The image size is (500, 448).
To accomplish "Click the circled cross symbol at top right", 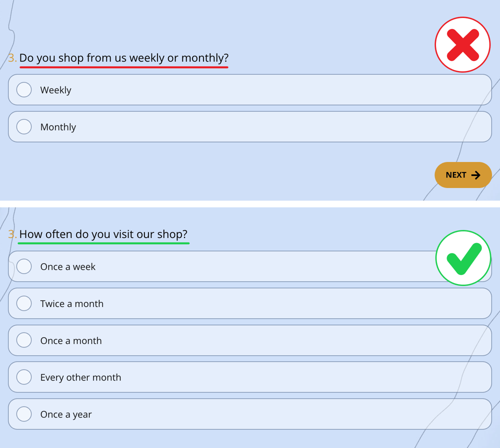I will 462,44.
